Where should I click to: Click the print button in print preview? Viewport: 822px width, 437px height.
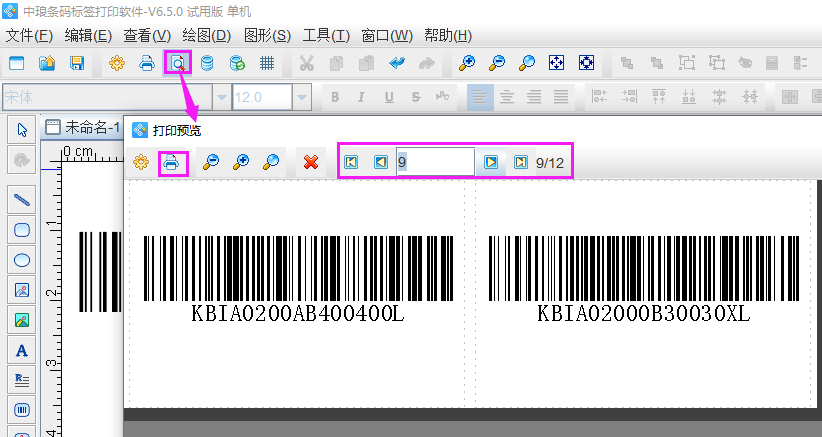(x=171, y=162)
